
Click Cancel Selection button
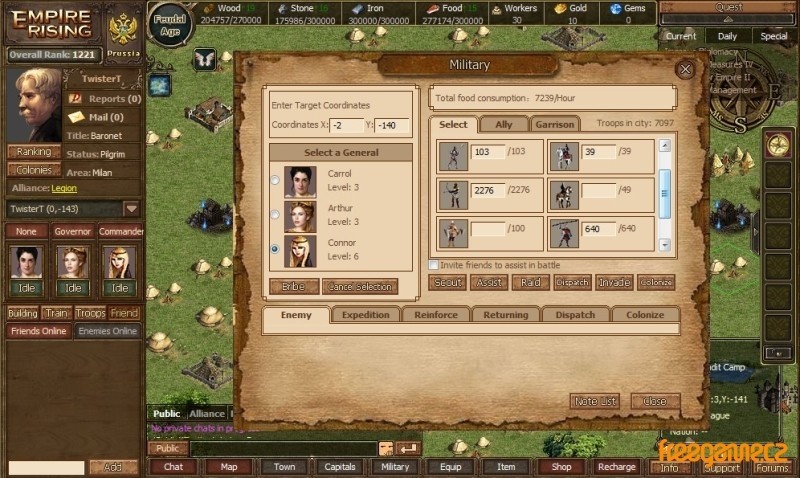pos(360,287)
